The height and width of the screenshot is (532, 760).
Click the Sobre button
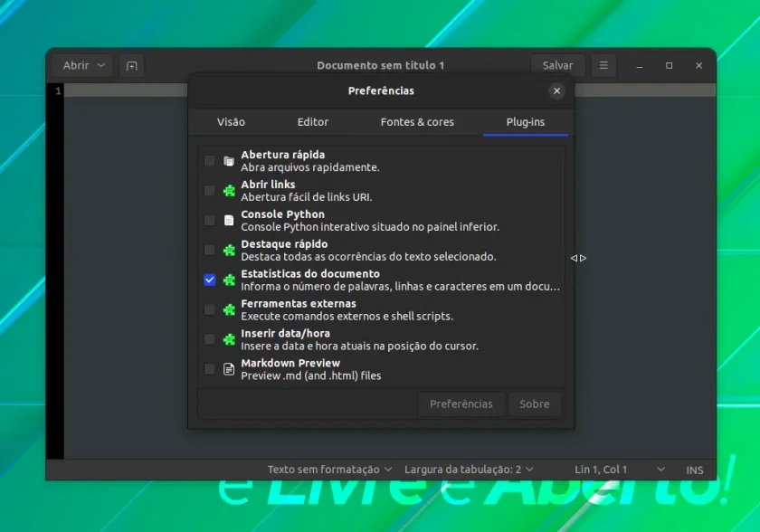pos(535,404)
